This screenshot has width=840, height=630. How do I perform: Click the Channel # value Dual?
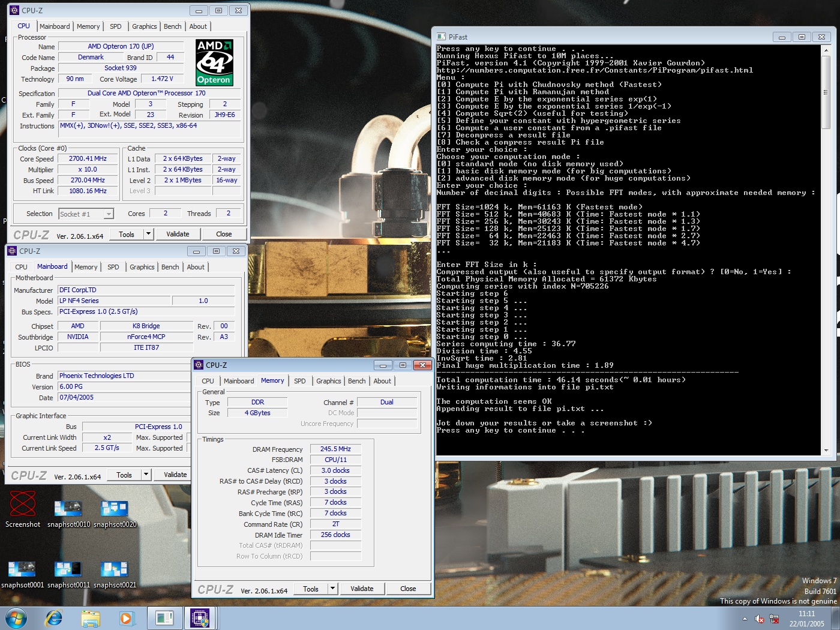(387, 402)
